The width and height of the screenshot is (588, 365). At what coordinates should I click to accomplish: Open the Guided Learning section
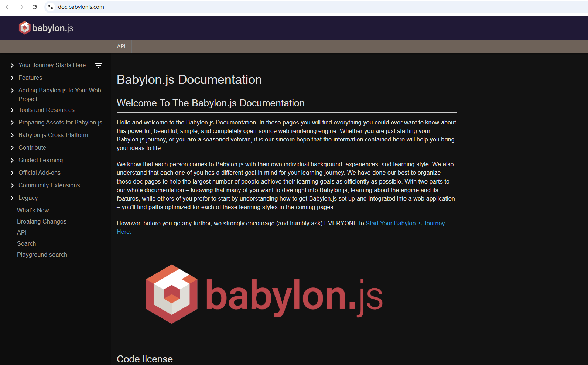(41, 160)
